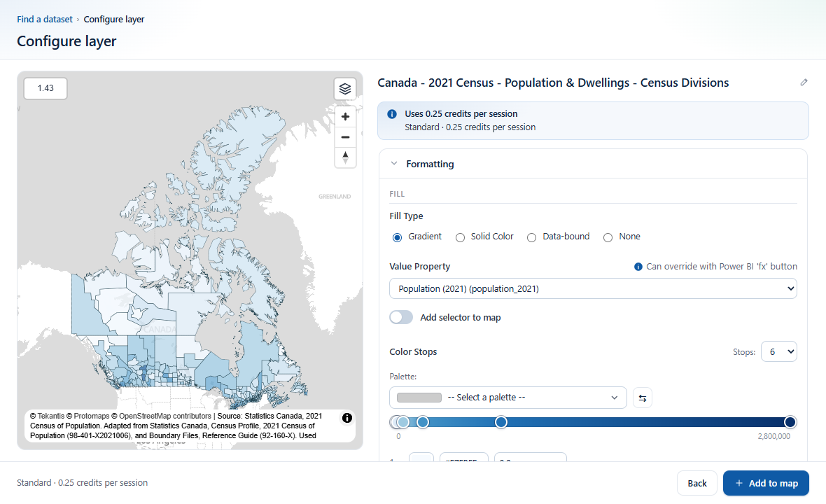Screen dimensions: 826x504
Task: Open the map layers switcher icon
Action: click(345, 89)
